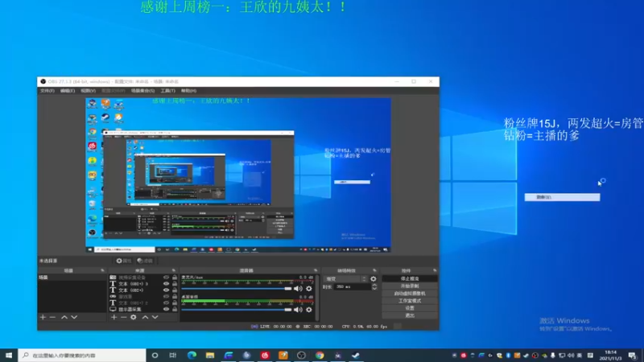Click the mixer panel vertical scrollbar

(317, 298)
